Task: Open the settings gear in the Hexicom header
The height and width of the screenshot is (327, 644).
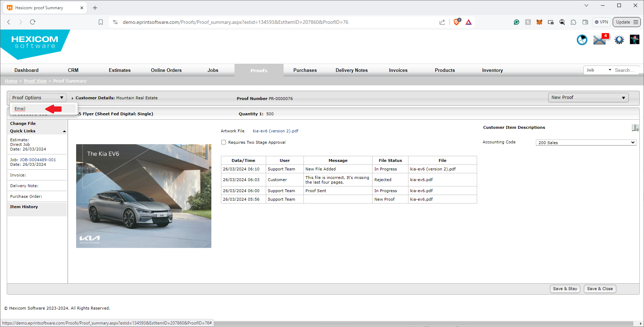Action: (x=619, y=40)
